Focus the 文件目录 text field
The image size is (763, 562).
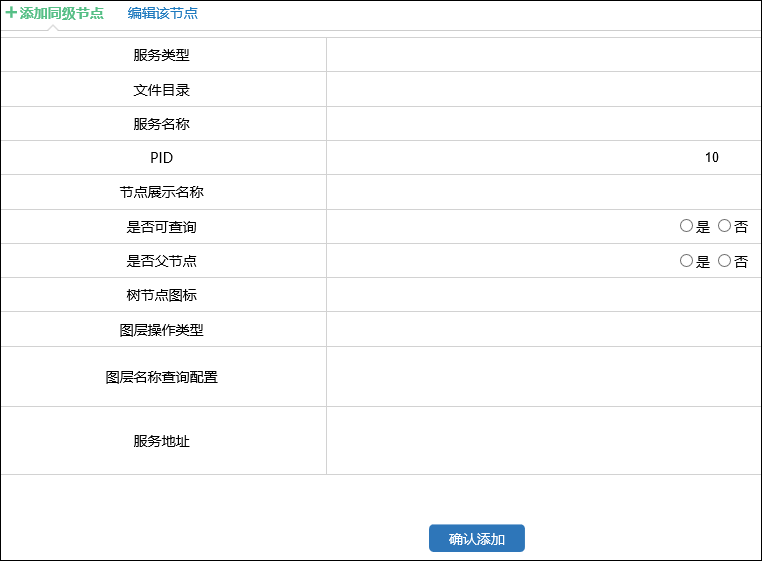click(x=543, y=90)
